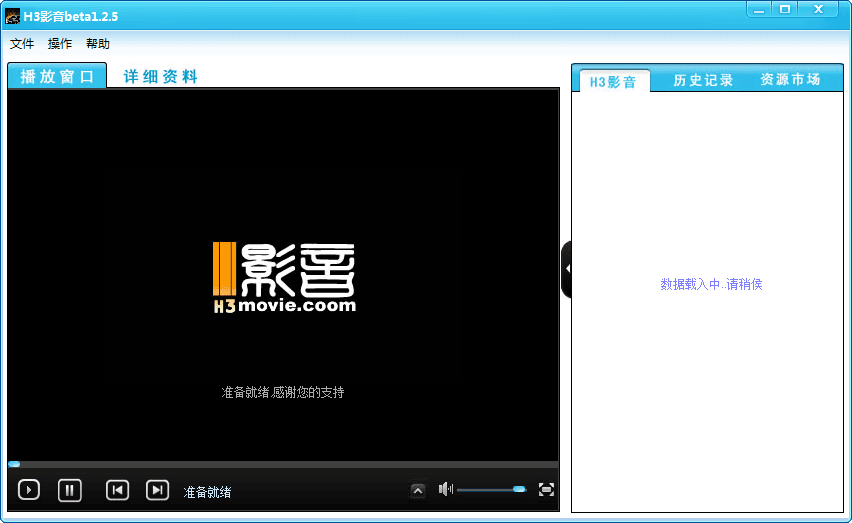Click the playback progress bar
The image size is (852, 523).
pos(282,464)
